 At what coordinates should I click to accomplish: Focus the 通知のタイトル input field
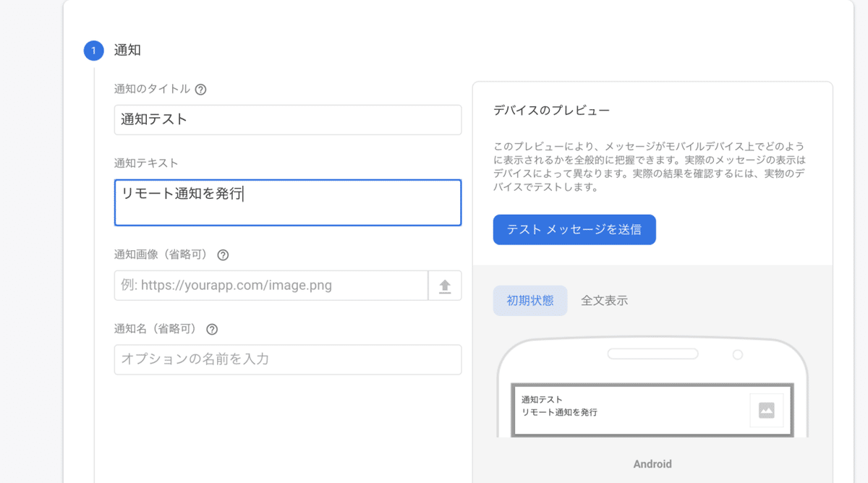tap(287, 119)
